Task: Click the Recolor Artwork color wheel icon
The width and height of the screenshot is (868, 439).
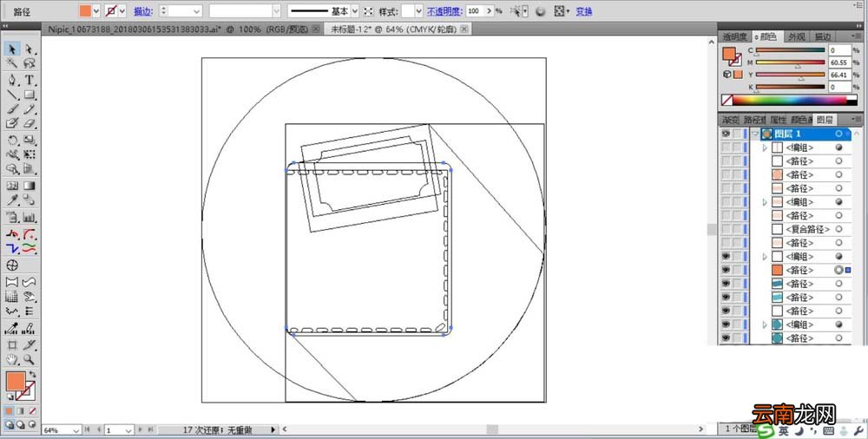Action: [542, 11]
